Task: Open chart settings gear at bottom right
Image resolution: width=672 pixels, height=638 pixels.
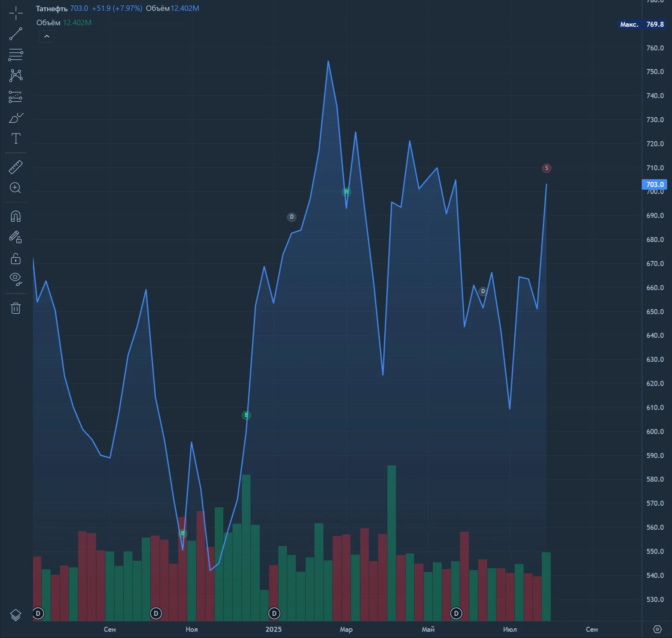Action: click(x=657, y=629)
